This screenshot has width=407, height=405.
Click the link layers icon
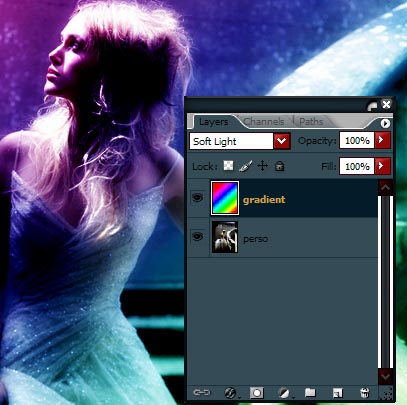coord(202,392)
